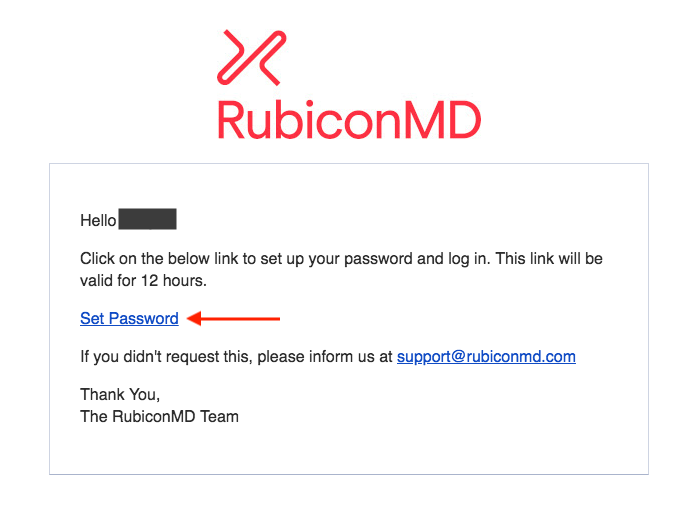Open the Set Password link

(129, 318)
